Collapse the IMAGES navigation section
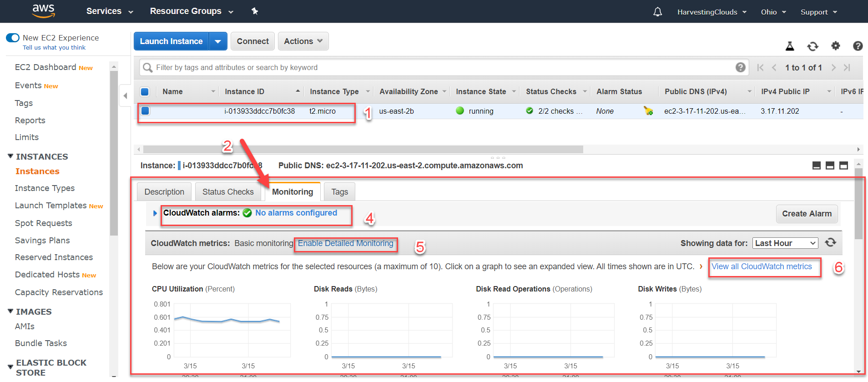Image resolution: width=868 pixels, height=382 pixels. click(x=10, y=311)
